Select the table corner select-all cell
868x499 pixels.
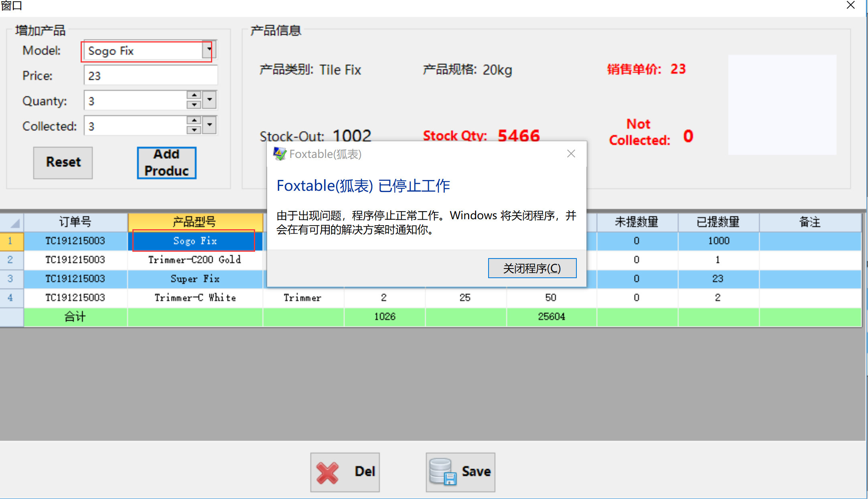coord(12,222)
